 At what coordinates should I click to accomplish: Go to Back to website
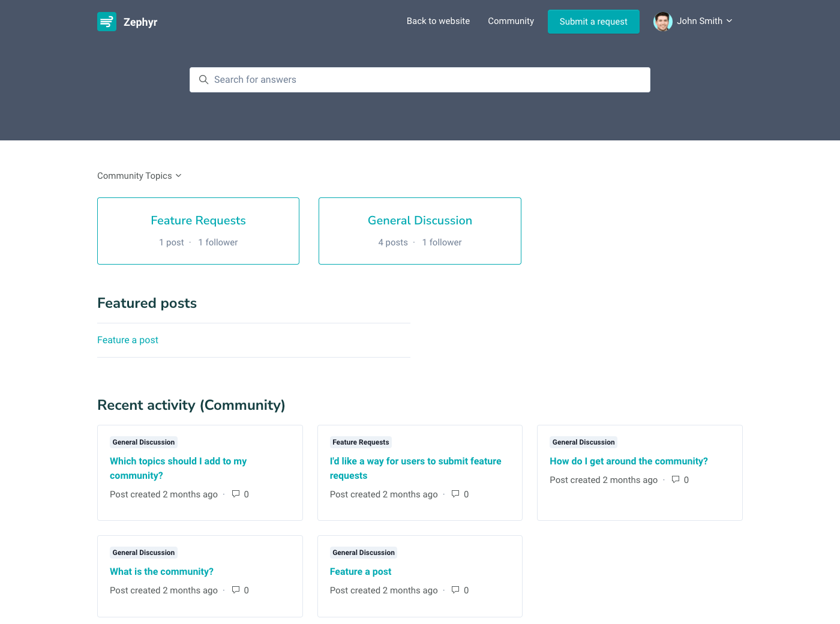(438, 21)
